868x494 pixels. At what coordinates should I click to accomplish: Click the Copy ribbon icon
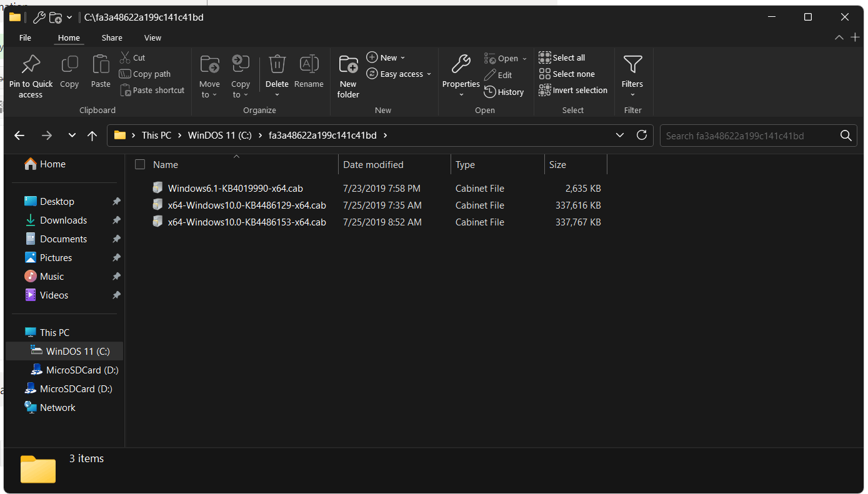click(69, 64)
